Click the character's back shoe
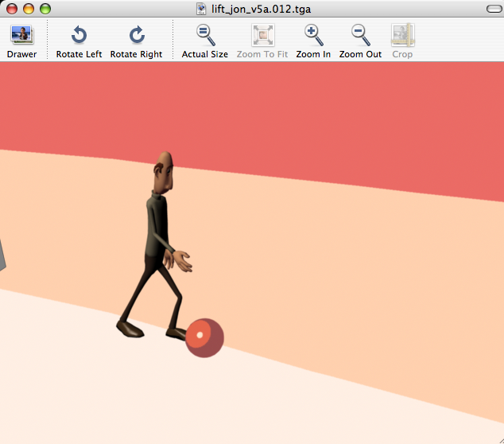Screen dimensions: 504x444 [130, 327]
